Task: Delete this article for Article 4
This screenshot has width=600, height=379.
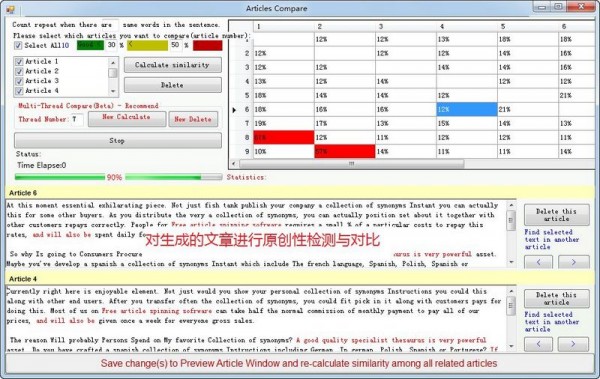Action: (x=556, y=299)
